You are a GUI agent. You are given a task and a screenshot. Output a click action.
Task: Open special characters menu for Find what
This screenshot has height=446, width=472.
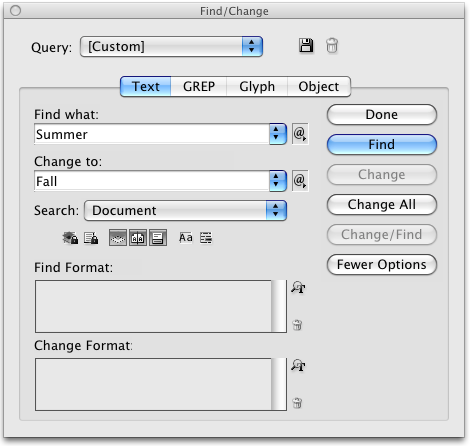pyautogui.click(x=300, y=134)
